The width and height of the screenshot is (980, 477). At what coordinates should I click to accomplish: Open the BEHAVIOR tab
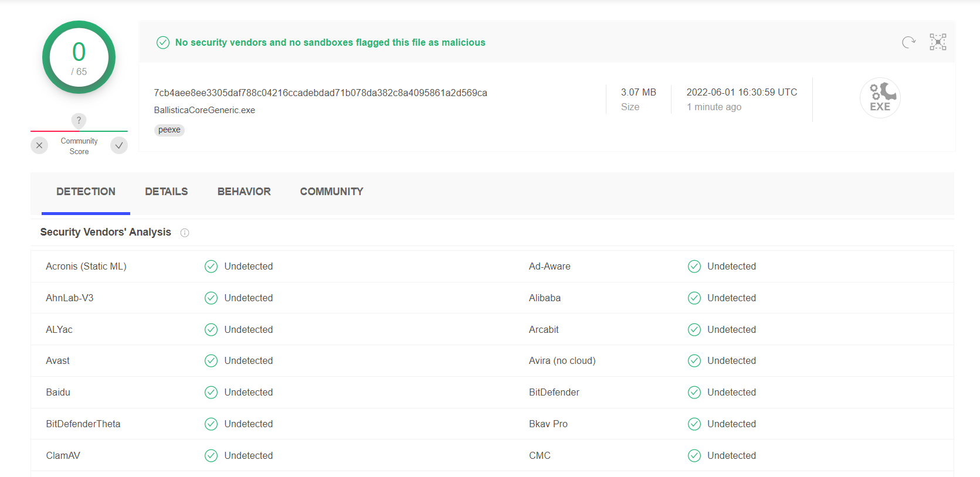(x=244, y=192)
